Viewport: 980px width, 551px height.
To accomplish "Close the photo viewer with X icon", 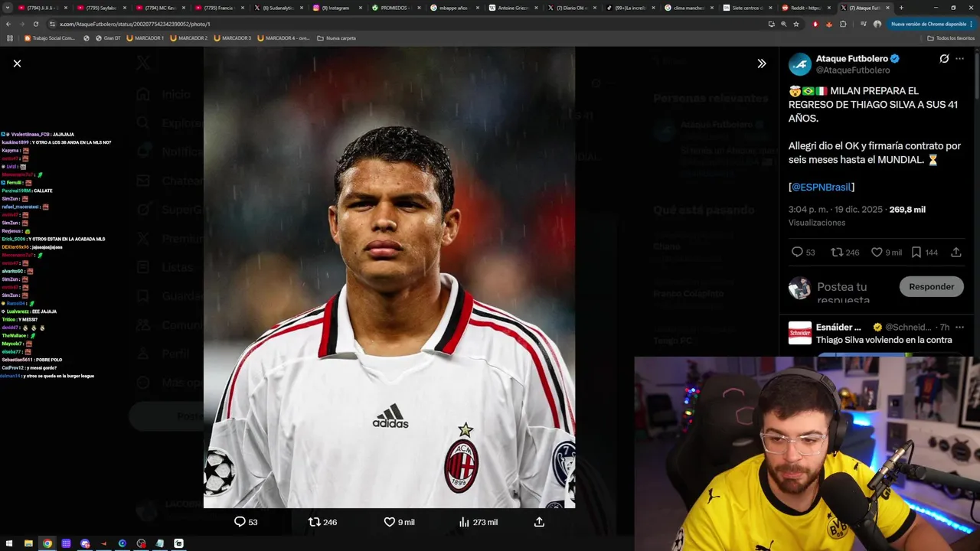I will [x=17, y=64].
